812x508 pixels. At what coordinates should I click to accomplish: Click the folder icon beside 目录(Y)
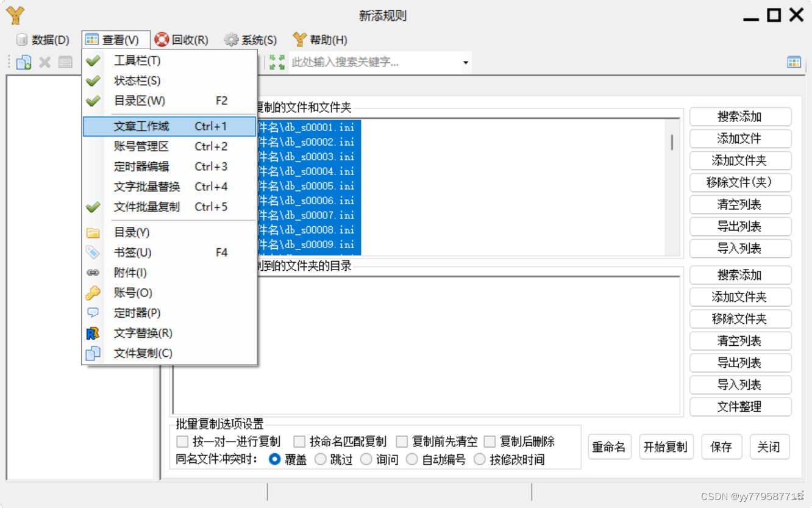click(93, 232)
